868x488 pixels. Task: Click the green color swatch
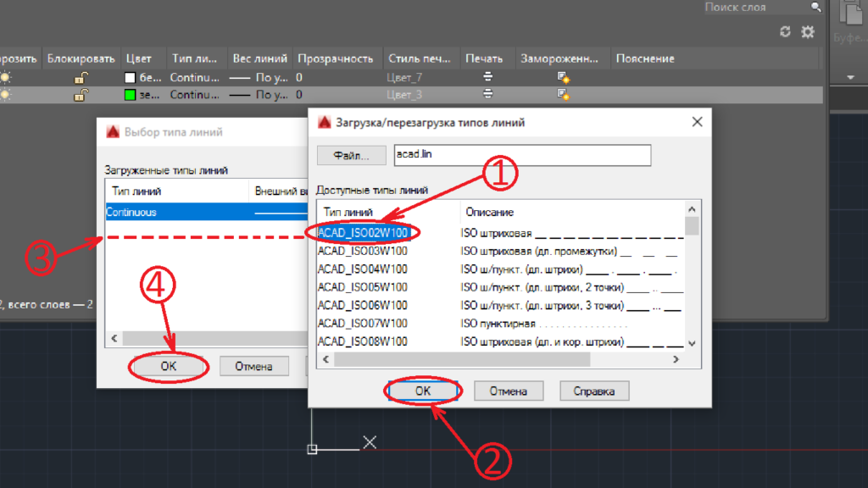click(130, 95)
